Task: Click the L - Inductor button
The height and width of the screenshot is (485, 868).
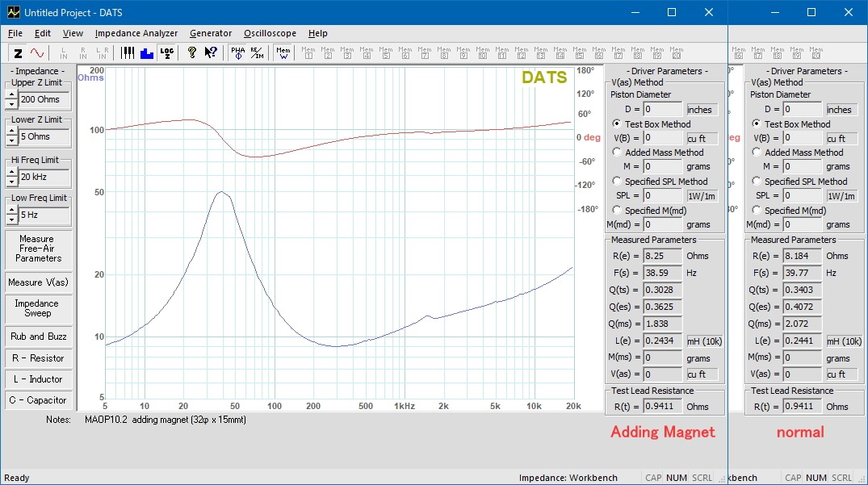Action: [x=38, y=379]
